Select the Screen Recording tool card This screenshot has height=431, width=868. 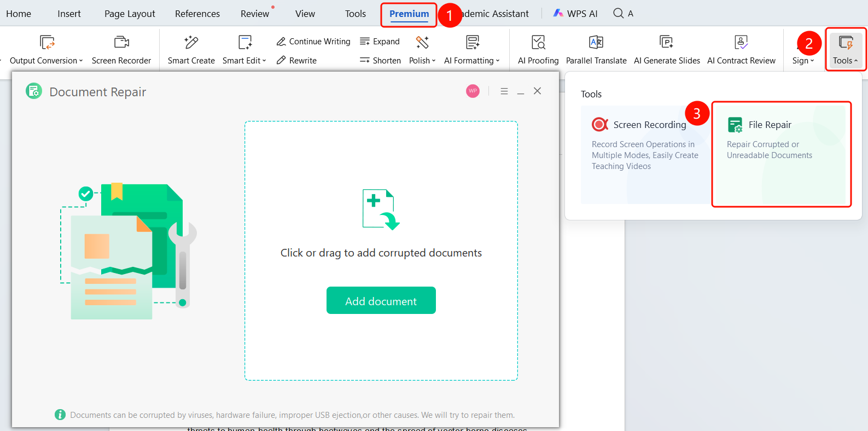(x=645, y=155)
